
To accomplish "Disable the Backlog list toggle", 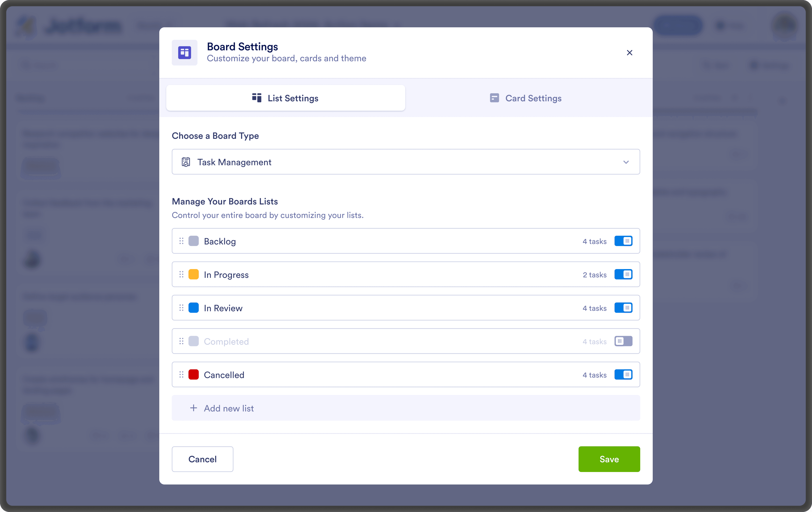I will point(623,241).
